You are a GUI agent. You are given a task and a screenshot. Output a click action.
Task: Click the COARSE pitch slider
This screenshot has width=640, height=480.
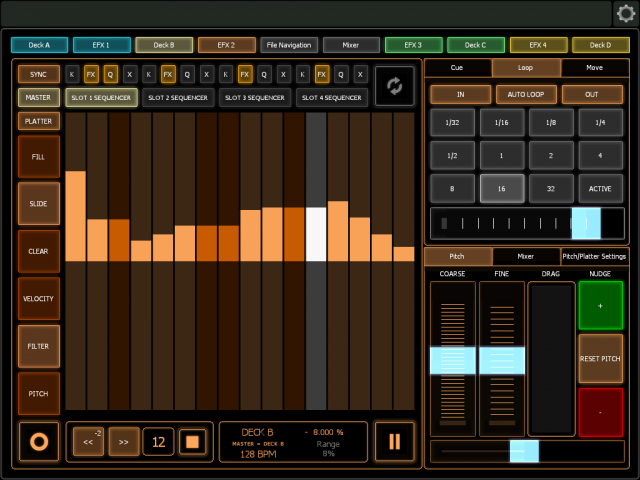click(452, 360)
